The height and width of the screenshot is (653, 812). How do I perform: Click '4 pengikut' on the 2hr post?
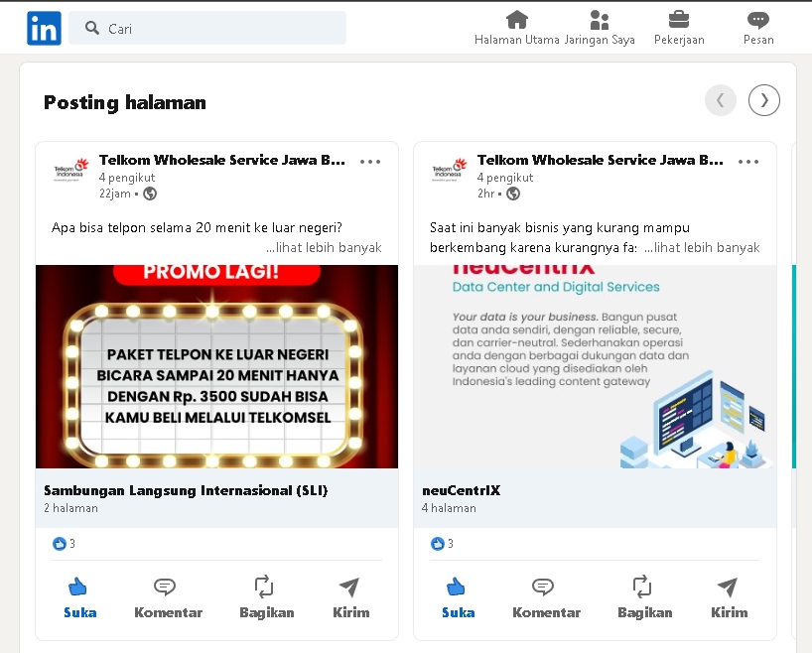pos(505,178)
